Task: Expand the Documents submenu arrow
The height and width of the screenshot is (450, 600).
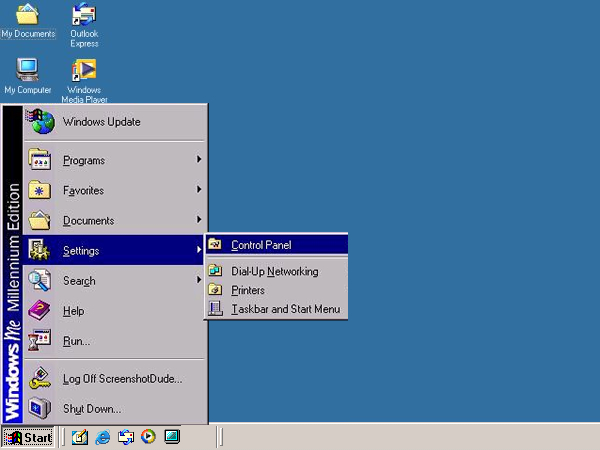Action: 199,220
